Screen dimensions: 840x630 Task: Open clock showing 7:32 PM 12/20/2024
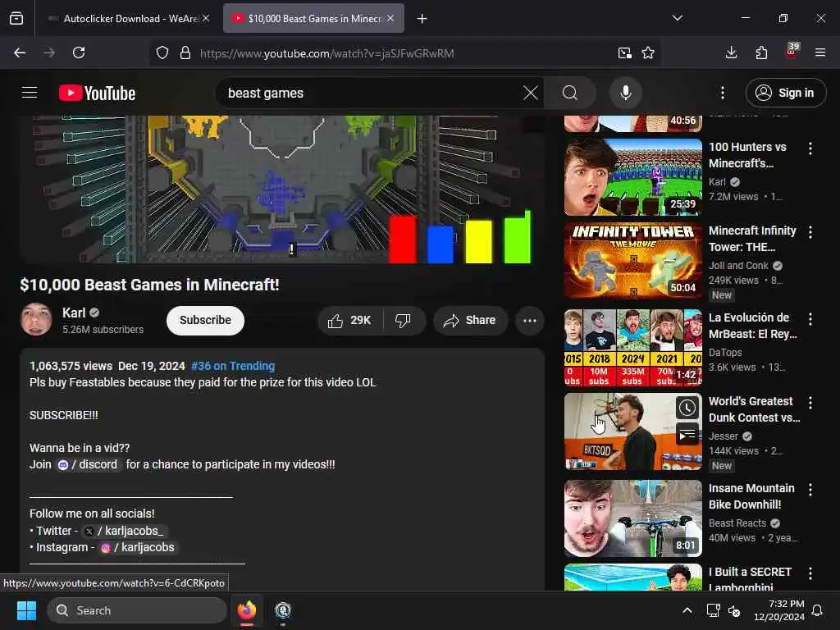click(x=779, y=610)
